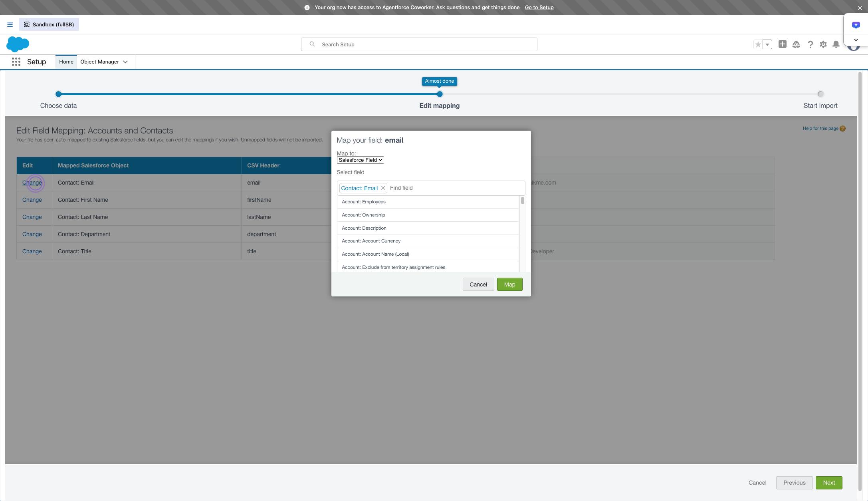Viewport: 868px width, 501px height.
Task: Open the Help for this page link
Action: (x=820, y=129)
